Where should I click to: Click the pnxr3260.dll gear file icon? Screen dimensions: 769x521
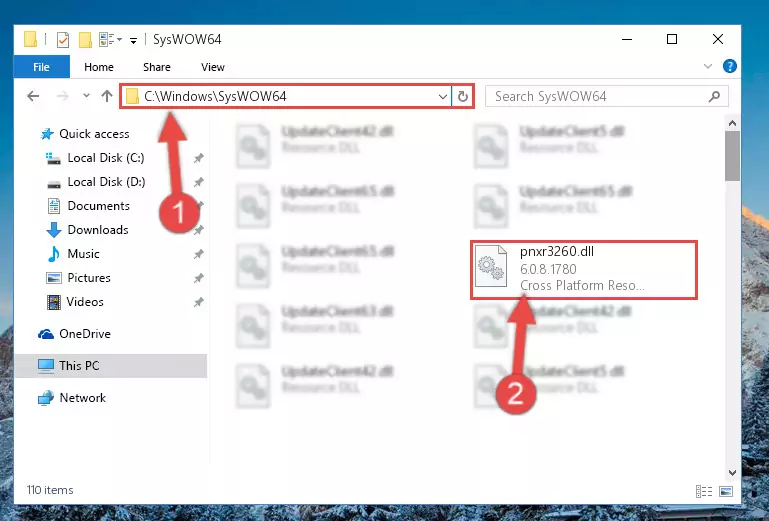click(x=491, y=266)
